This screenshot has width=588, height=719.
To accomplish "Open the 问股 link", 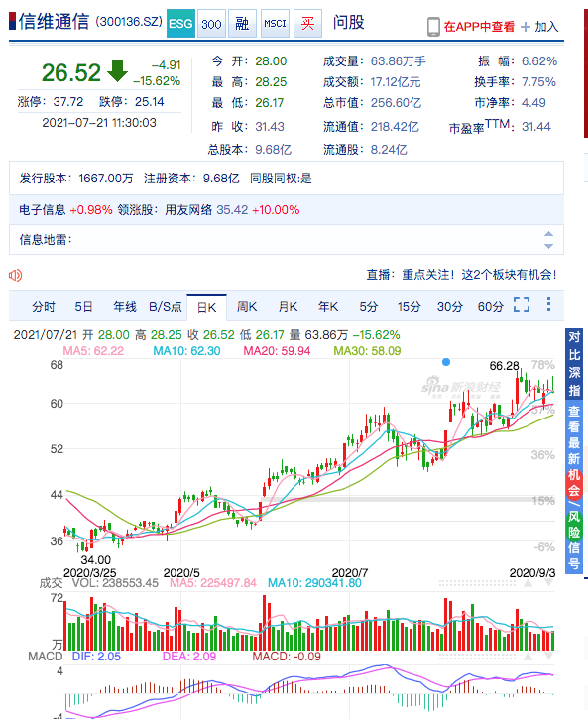I will click(348, 23).
